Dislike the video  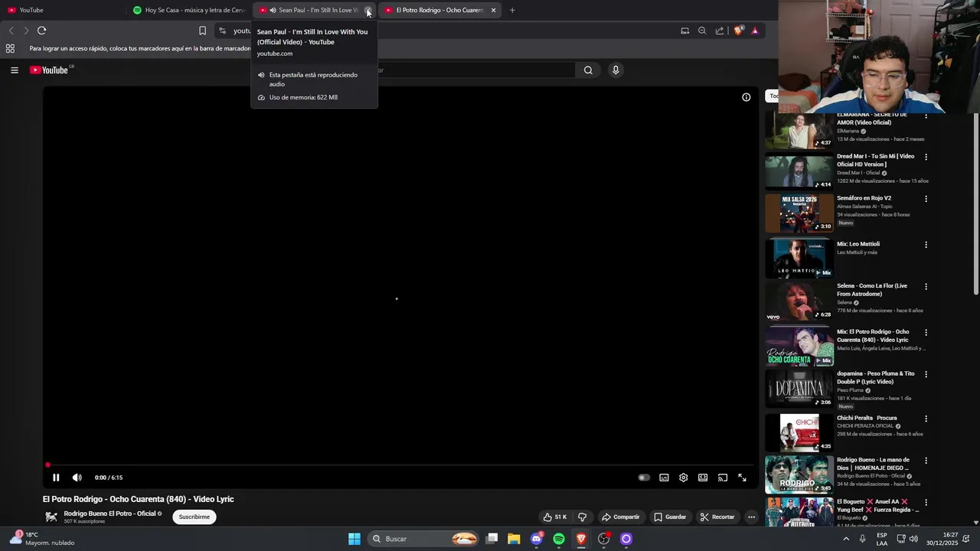(583, 517)
